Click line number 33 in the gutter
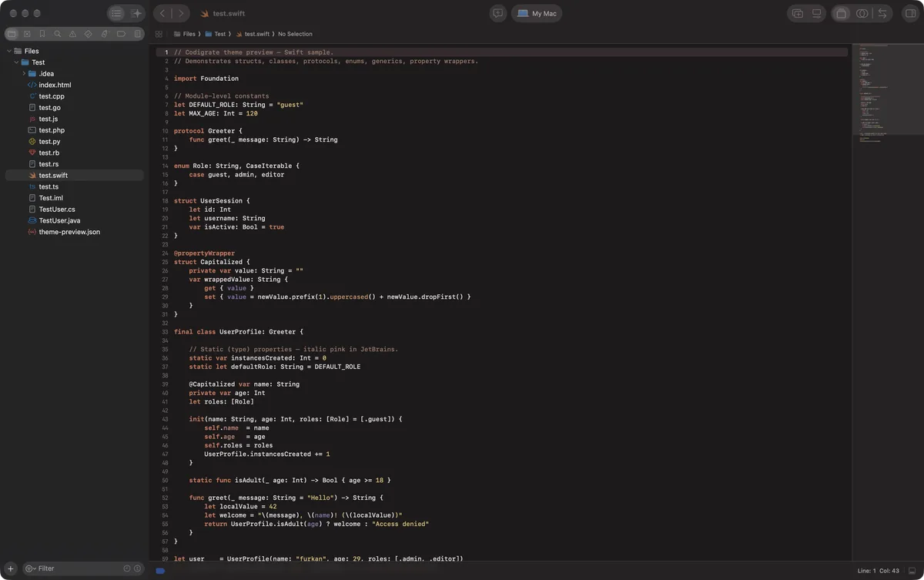 166,332
